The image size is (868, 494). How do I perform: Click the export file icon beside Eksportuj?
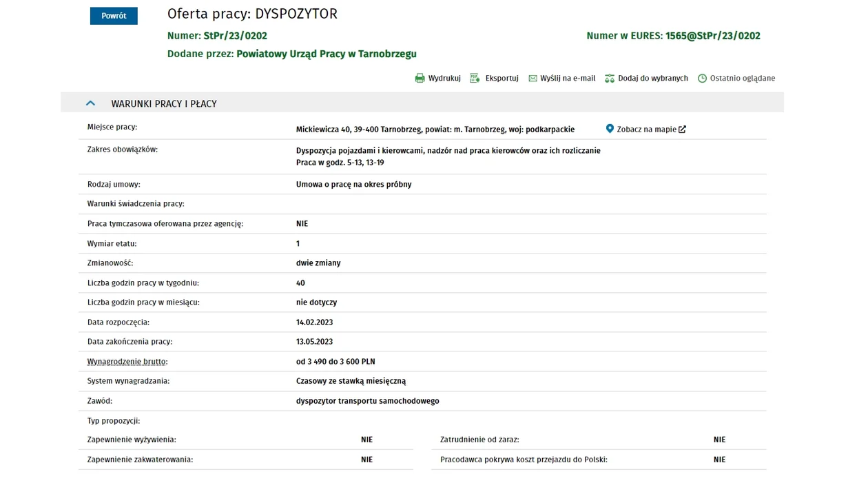475,79
